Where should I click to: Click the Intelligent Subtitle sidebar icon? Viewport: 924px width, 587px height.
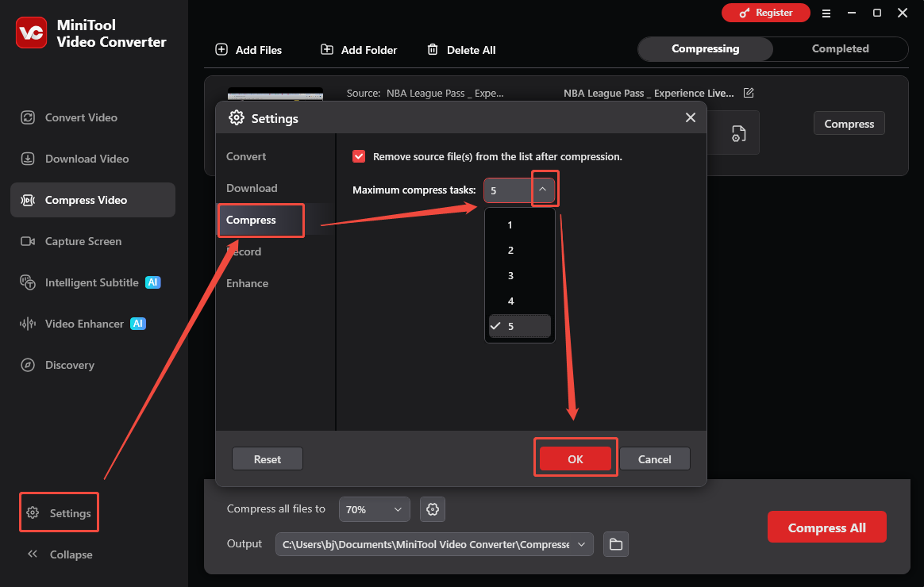point(28,282)
